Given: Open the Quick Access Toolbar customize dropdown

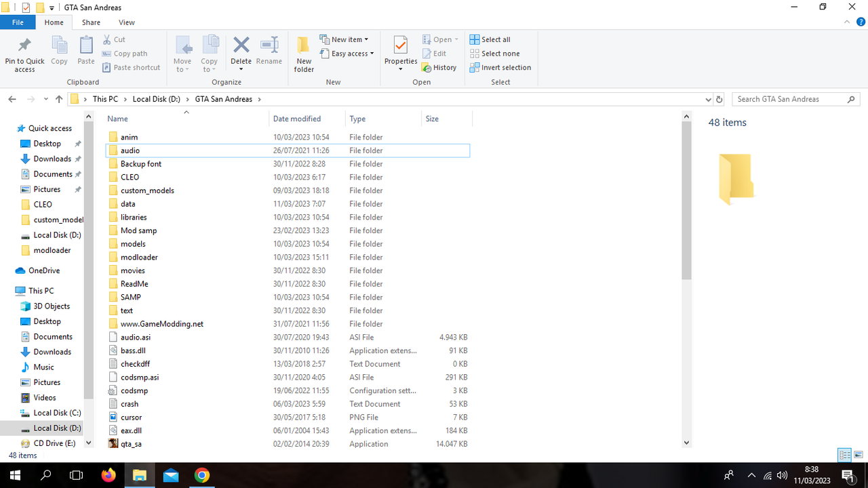Looking at the screenshot, I should tap(52, 7).
